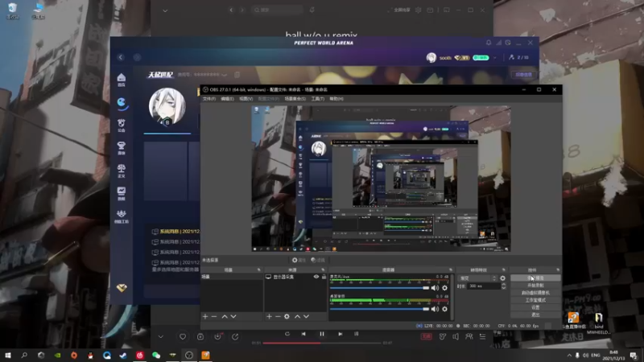Pop out the Scenes dock panel
The height and width of the screenshot is (362, 644).
[258, 269]
